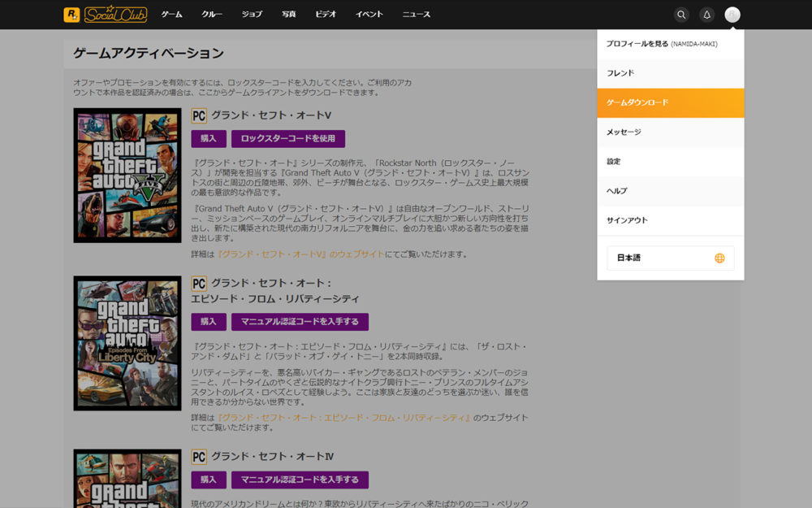Select ゲームダウンロード in the account menu
This screenshot has height=508, width=812.
click(671, 102)
